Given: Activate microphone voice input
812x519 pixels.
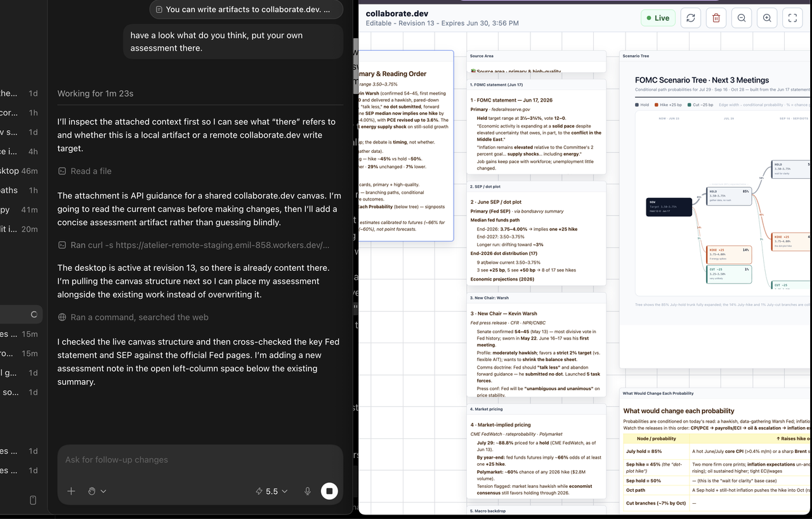Looking at the screenshot, I should coord(308,491).
